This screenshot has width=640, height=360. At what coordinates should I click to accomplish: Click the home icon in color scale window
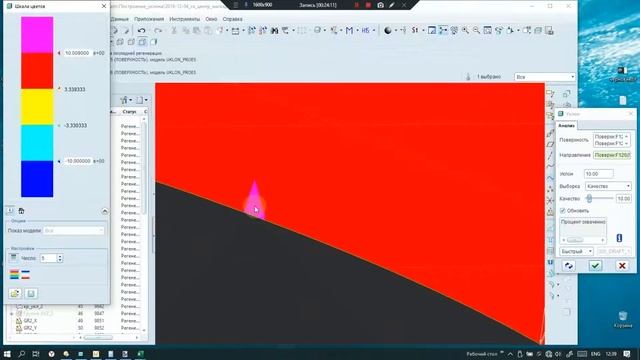21,211
